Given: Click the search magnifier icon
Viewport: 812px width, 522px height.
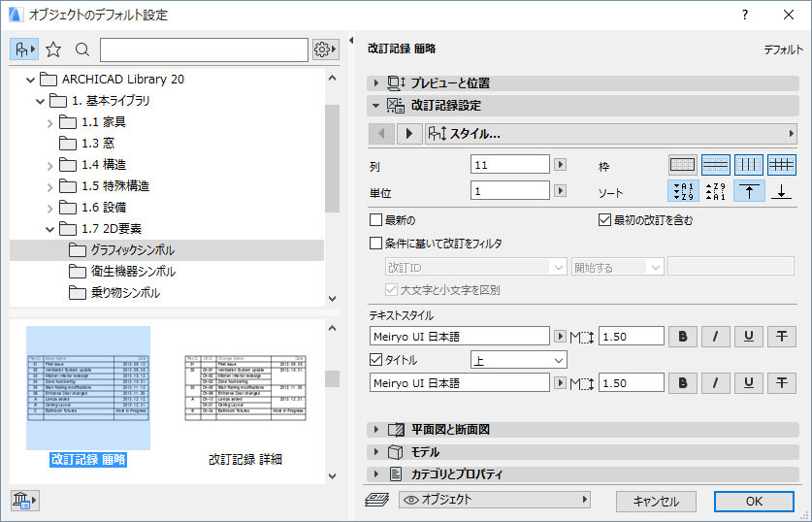Looking at the screenshot, I should pyautogui.click(x=81, y=49).
